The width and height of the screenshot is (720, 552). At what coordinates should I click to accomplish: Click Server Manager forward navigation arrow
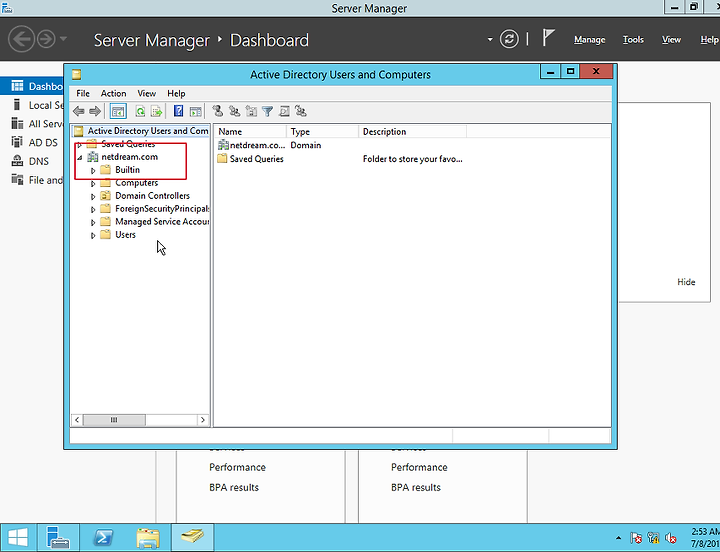click(x=46, y=39)
